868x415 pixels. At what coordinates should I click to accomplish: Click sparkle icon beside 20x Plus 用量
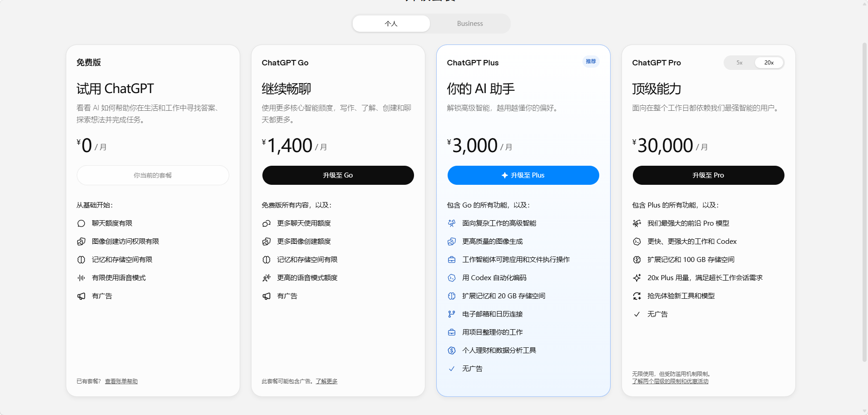click(637, 278)
